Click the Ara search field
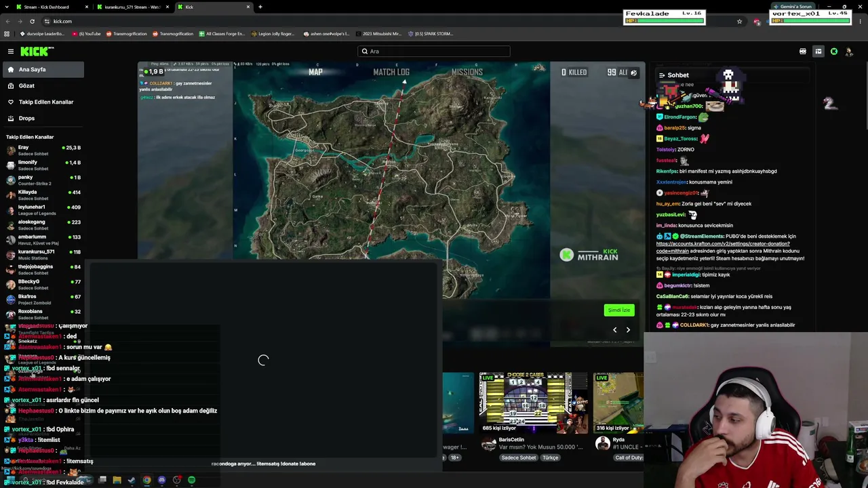 point(434,52)
